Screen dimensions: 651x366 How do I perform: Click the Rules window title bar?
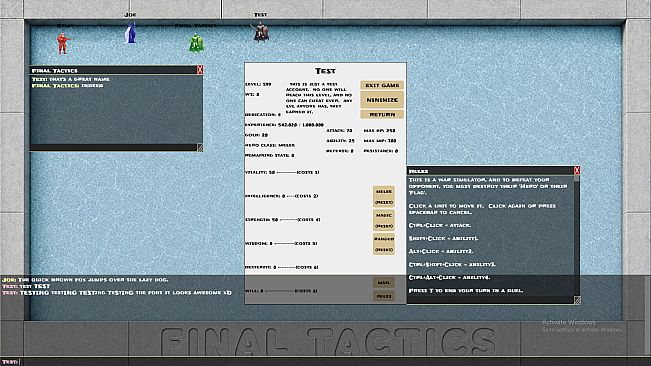coord(490,171)
